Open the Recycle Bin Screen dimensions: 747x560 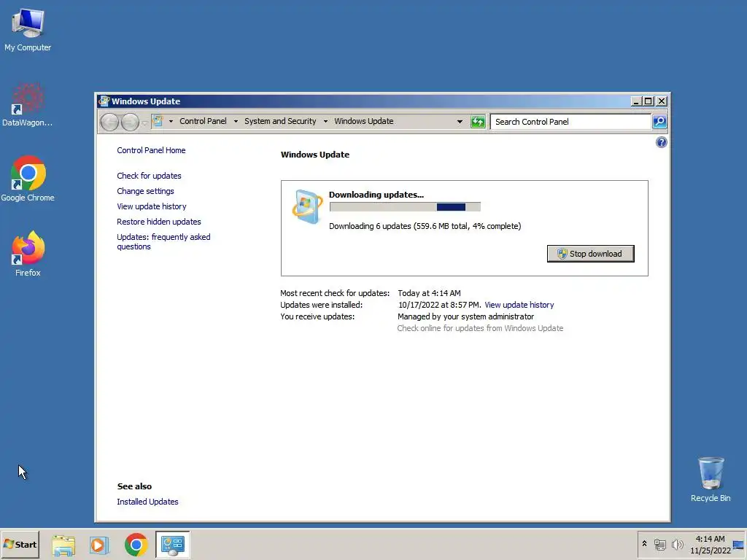click(x=711, y=480)
